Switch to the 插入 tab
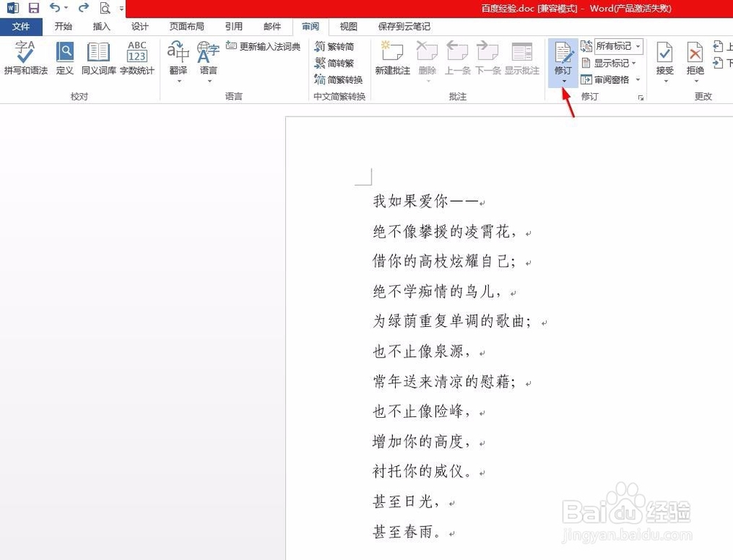 pos(101,26)
